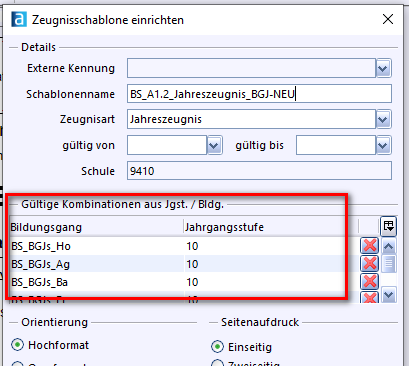Click the gültig bis input field
The height and width of the screenshot is (366, 409).
(336, 145)
